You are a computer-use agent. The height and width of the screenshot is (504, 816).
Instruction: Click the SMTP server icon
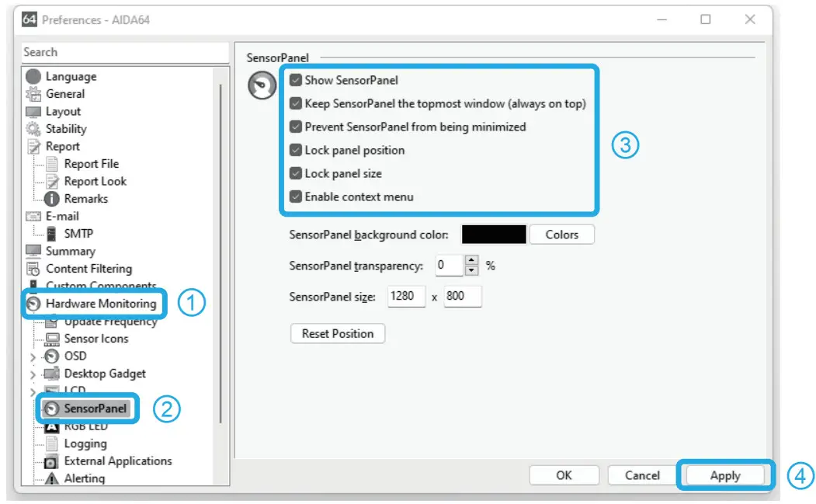[51, 233]
